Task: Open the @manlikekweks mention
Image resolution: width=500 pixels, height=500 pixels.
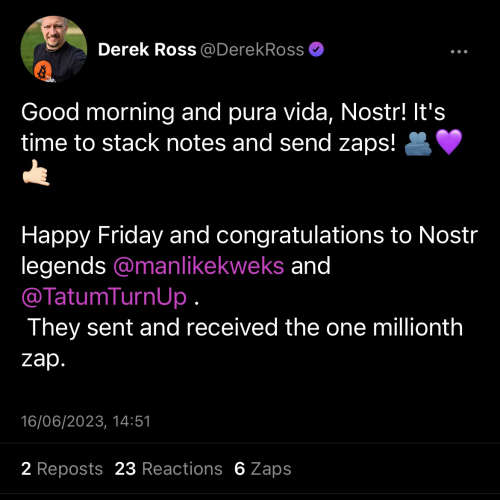Action: 199,266
